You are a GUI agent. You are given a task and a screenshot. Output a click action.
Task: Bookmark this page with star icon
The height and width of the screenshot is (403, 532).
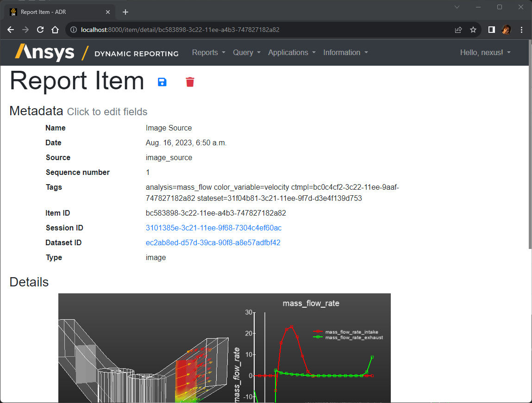(x=473, y=30)
